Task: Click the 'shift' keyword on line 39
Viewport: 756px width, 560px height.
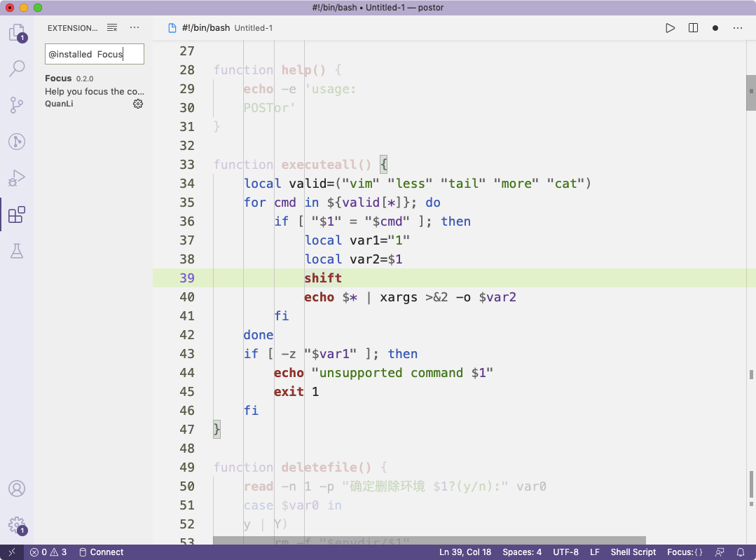Action: click(x=323, y=278)
